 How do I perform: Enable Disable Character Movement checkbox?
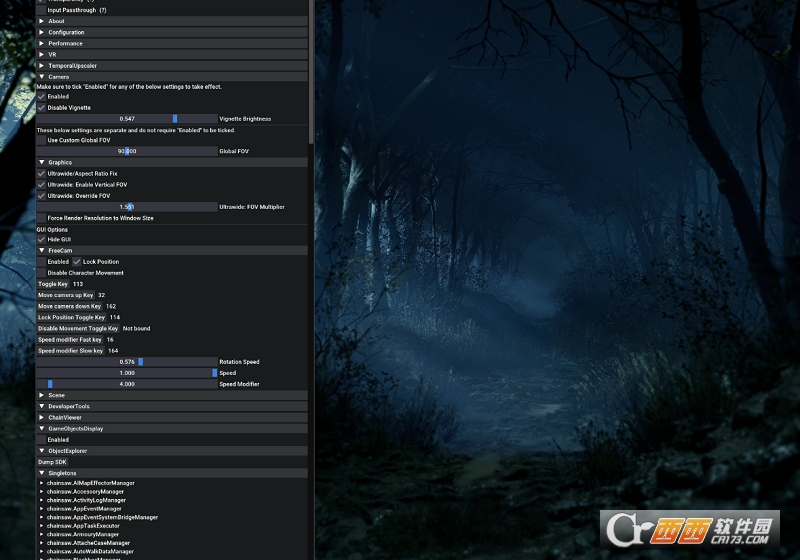point(41,273)
